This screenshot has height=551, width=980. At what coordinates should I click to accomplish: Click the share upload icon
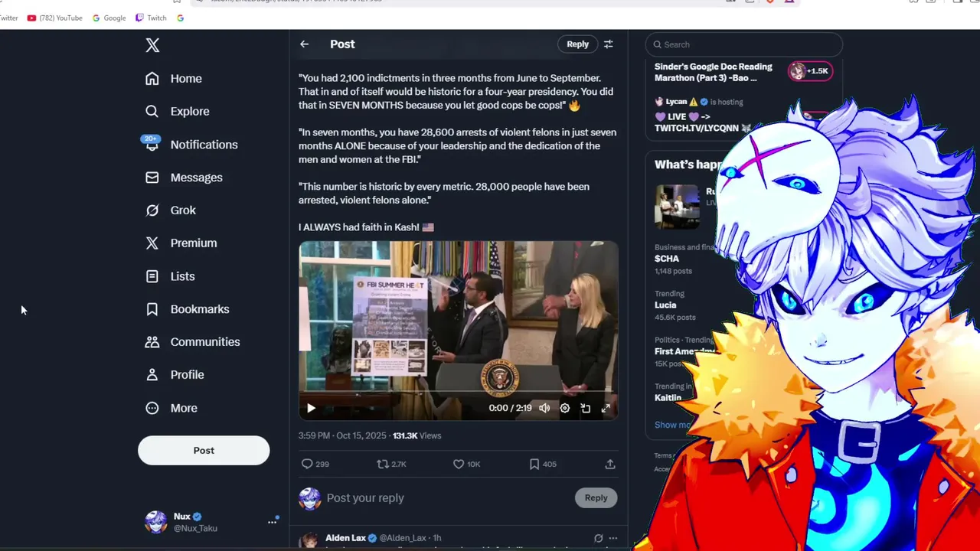coord(610,464)
